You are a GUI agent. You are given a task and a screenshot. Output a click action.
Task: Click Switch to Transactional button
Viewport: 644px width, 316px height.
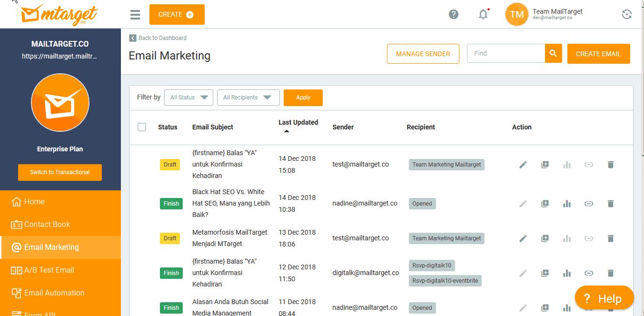coord(60,172)
